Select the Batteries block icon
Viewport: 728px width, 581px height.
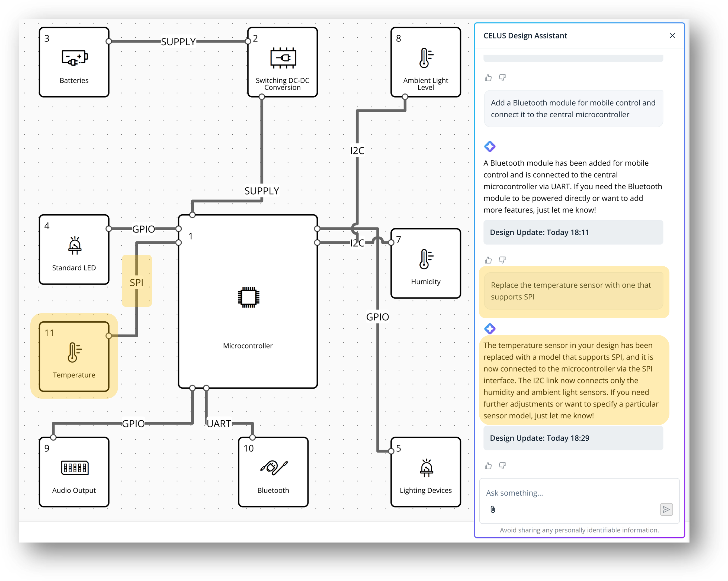75,58
